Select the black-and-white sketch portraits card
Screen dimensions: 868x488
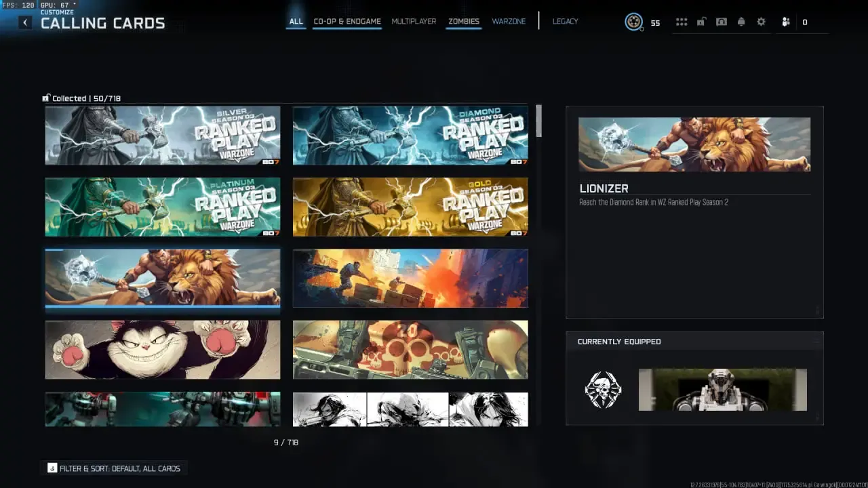pos(410,409)
